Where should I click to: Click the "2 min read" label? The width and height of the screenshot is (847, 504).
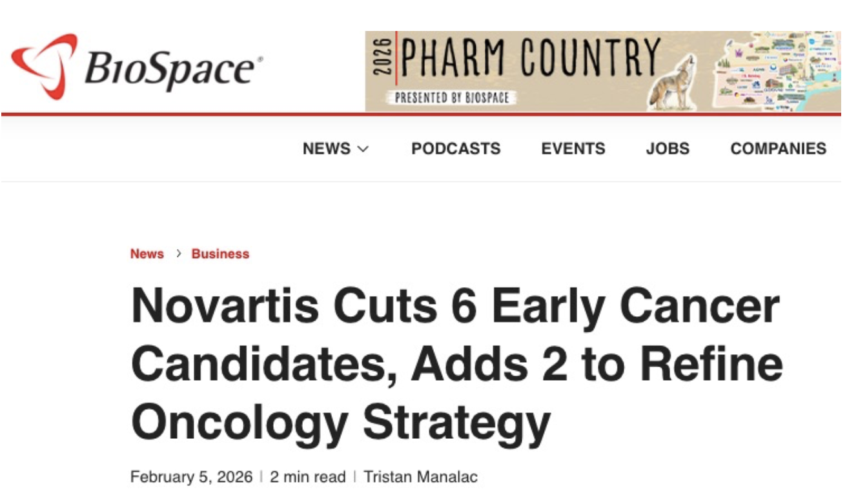[x=307, y=478]
